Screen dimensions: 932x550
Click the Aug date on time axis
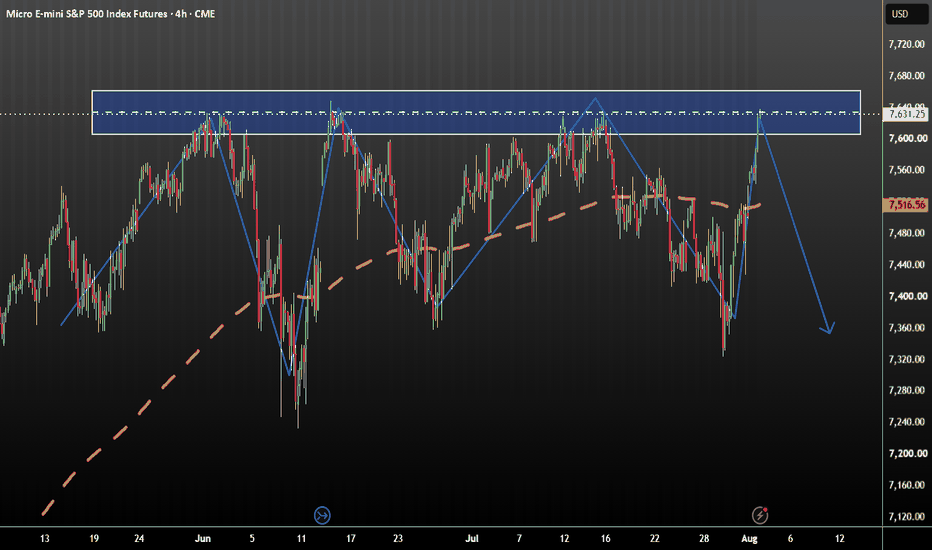[x=749, y=539]
